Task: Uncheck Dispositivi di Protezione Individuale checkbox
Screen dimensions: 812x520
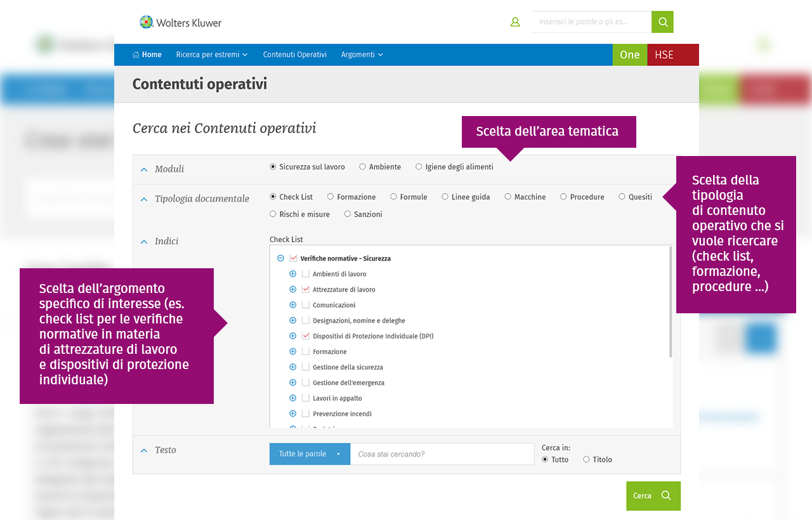Action: (x=306, y=336)
